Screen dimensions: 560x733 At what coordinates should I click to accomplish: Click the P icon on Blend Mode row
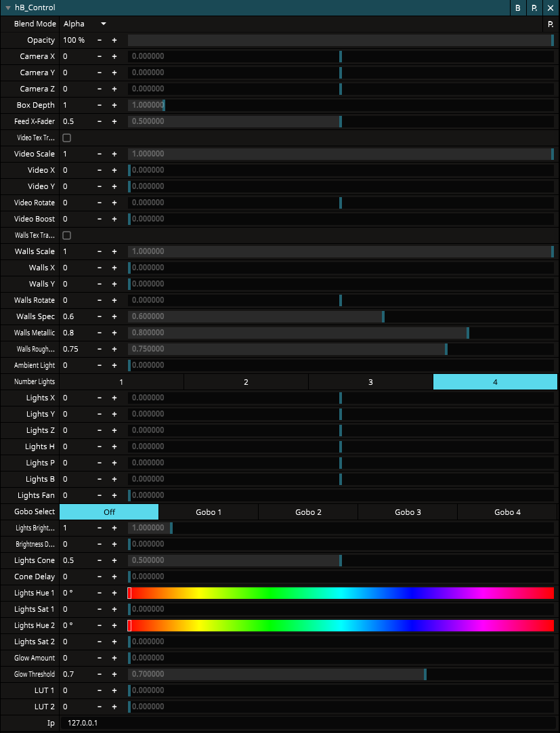[551, 24]
